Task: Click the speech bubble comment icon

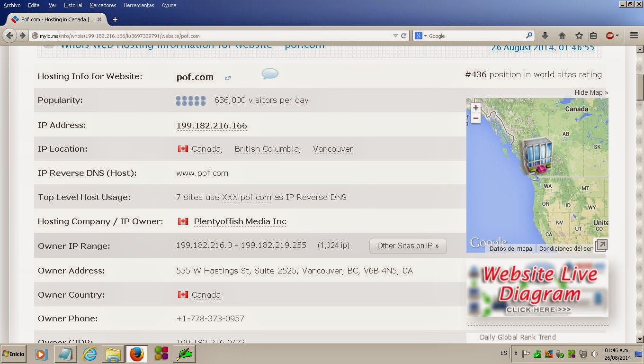Action: point(270,73)
